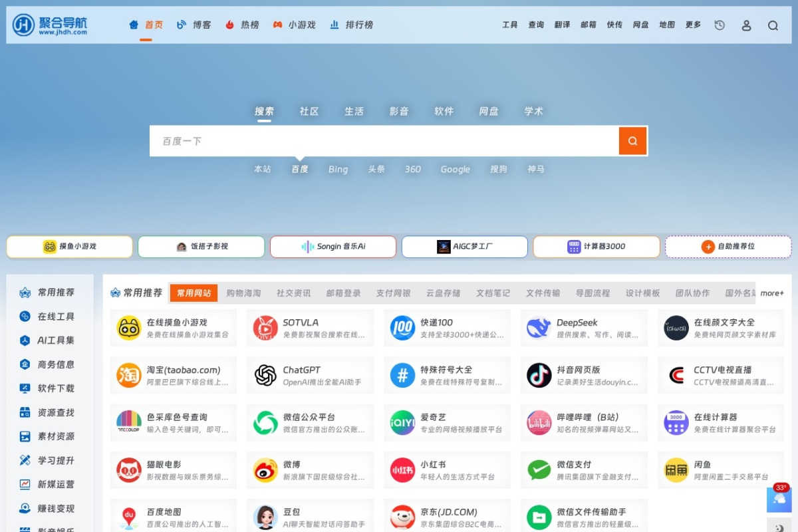Switch to the 设计模板 tab

point(642,293)
